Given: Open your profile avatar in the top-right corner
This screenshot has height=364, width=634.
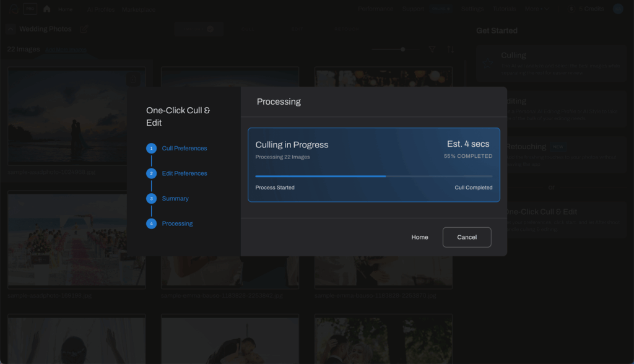Looking at the screenshot, I should point(617,9).
